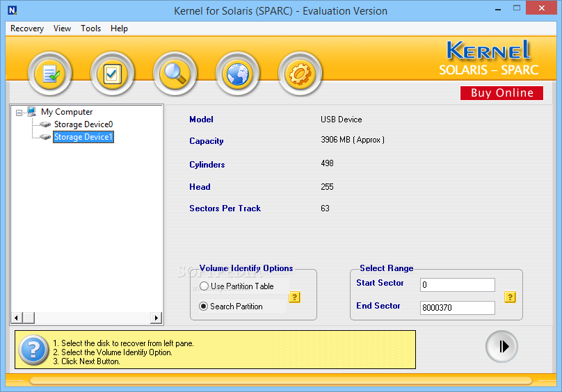Click the Start Sector input field
Image resolution: width=562 pixels, height=392 pixels.
pyautogui.click(x=458, y=285)
